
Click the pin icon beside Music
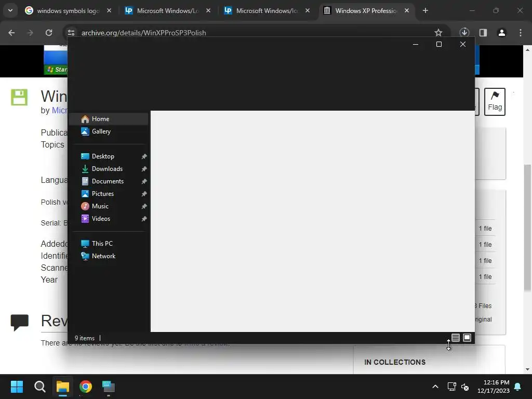144,206
